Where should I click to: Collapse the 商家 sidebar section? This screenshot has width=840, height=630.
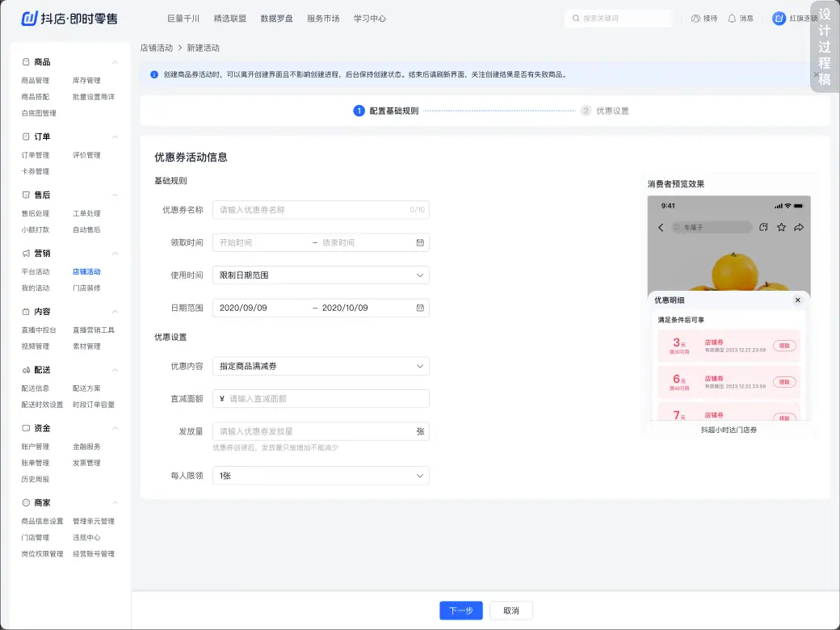tap(115, 502)
